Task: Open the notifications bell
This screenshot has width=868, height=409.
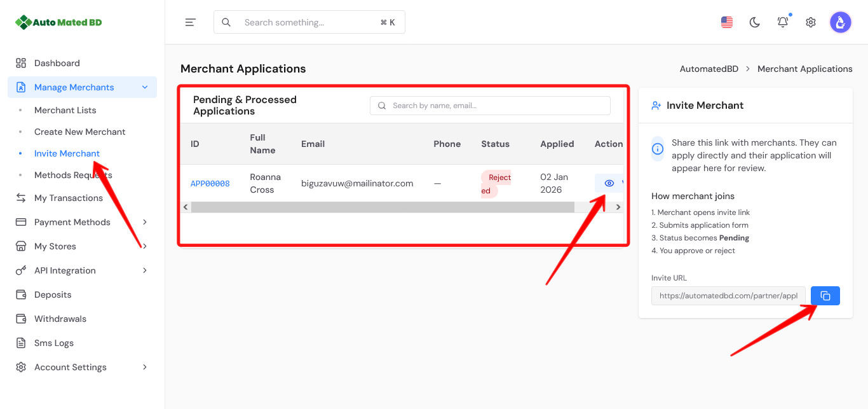Action: (x=783, y=22)
